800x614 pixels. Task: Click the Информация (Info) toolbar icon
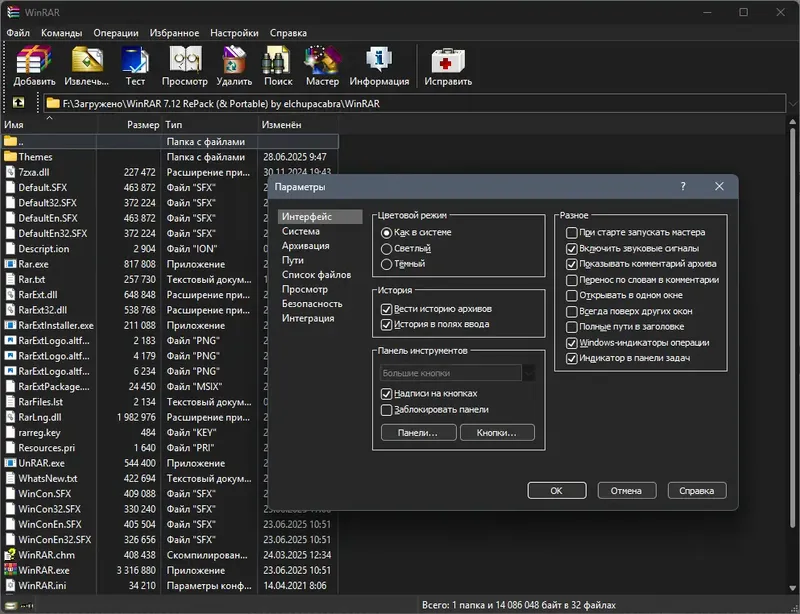pyautogui.click(x=379, y=61)
